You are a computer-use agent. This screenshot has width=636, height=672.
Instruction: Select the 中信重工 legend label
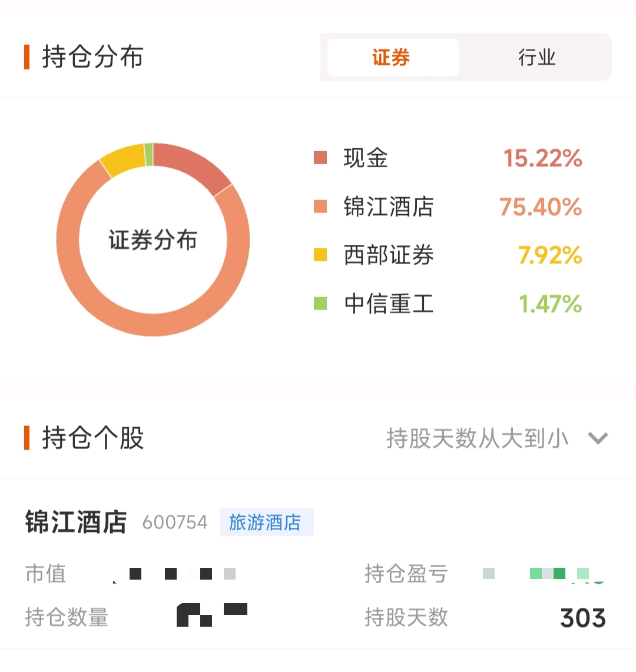pyautogui.click(x=389, y=304)
